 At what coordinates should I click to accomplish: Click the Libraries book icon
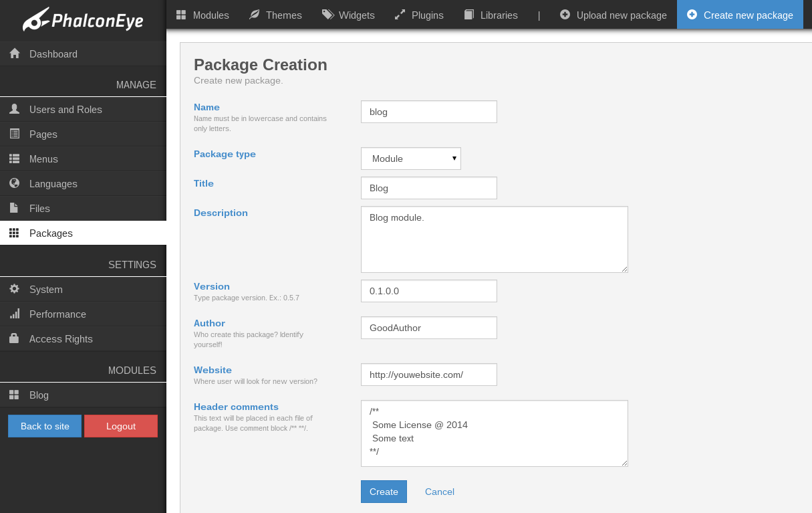pyautogui.click(x=469, y=15)
